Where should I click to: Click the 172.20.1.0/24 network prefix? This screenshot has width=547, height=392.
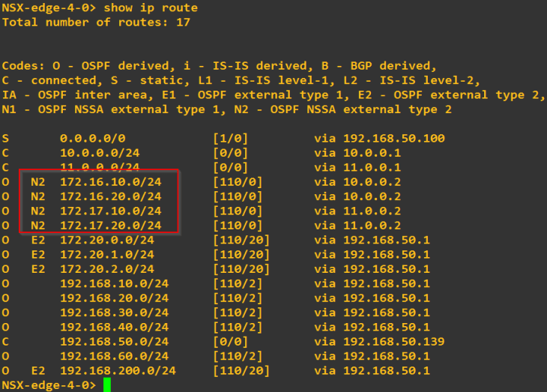106,255
